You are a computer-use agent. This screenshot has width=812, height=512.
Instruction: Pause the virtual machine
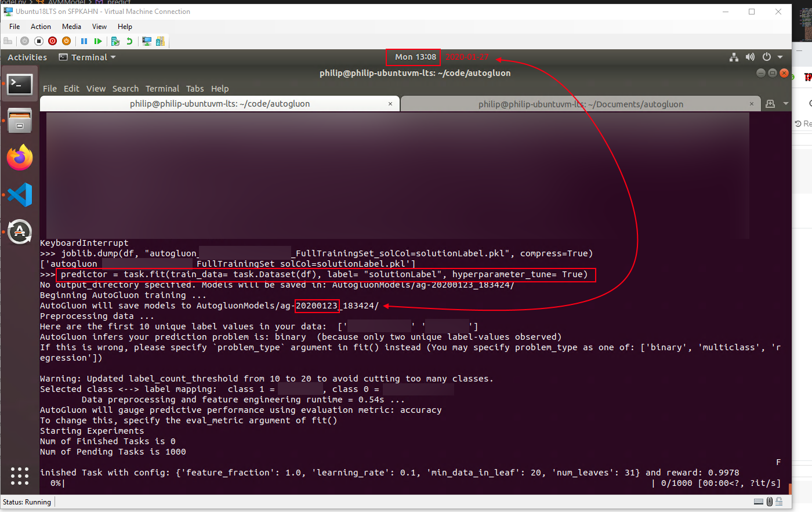[84, 41]
